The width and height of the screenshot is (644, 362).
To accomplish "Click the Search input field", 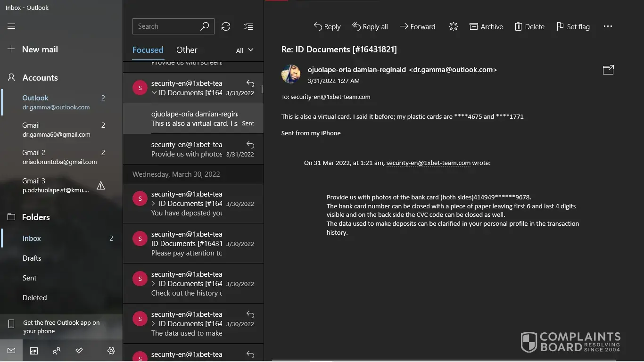I will click(166, 26).
